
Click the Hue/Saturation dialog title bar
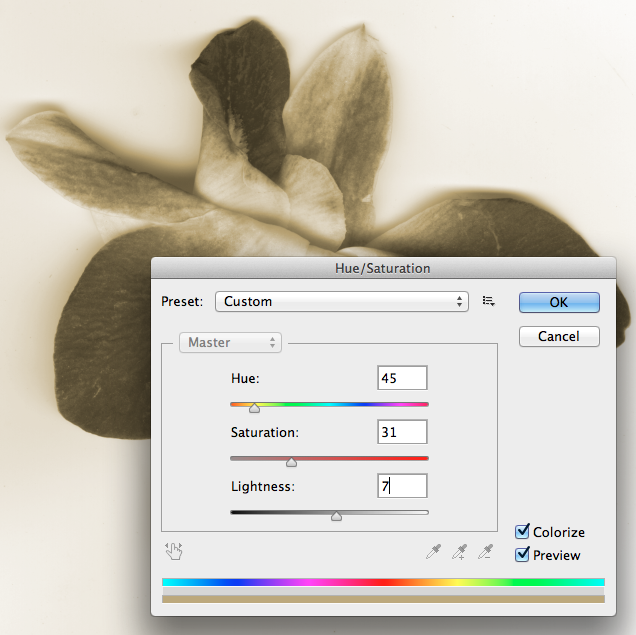coord(383,268)
